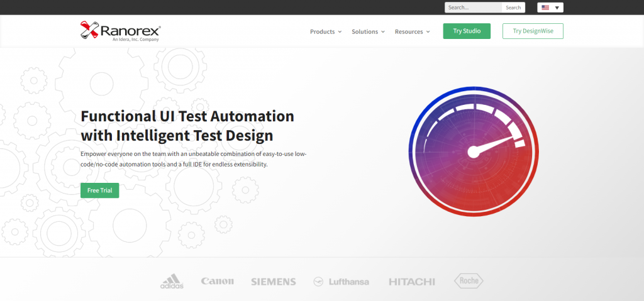The image size is (644, 301).
Task: Click the 'Empower everyone on the team' paragraph
Action: (x=194, y=160)
